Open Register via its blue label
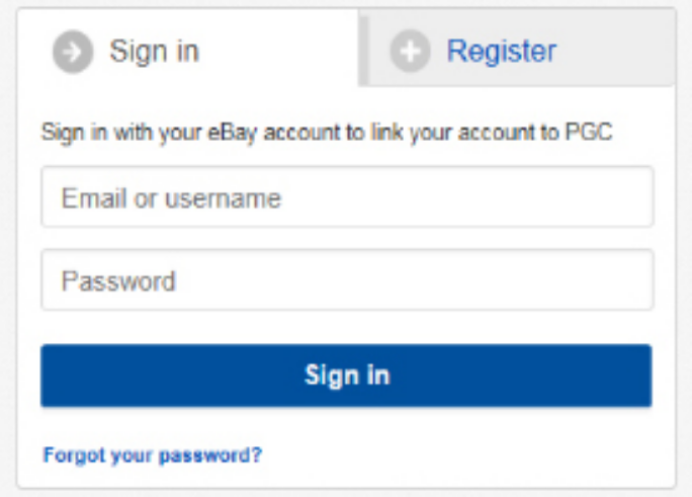Screen dimensions: 692x497 pyautogui.click(x=501, y=50)
